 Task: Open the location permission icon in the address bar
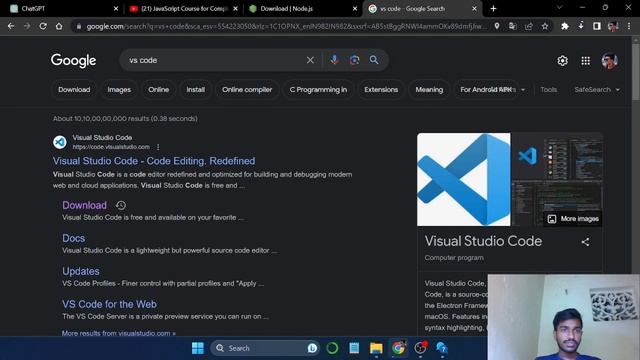pos(497,26)
